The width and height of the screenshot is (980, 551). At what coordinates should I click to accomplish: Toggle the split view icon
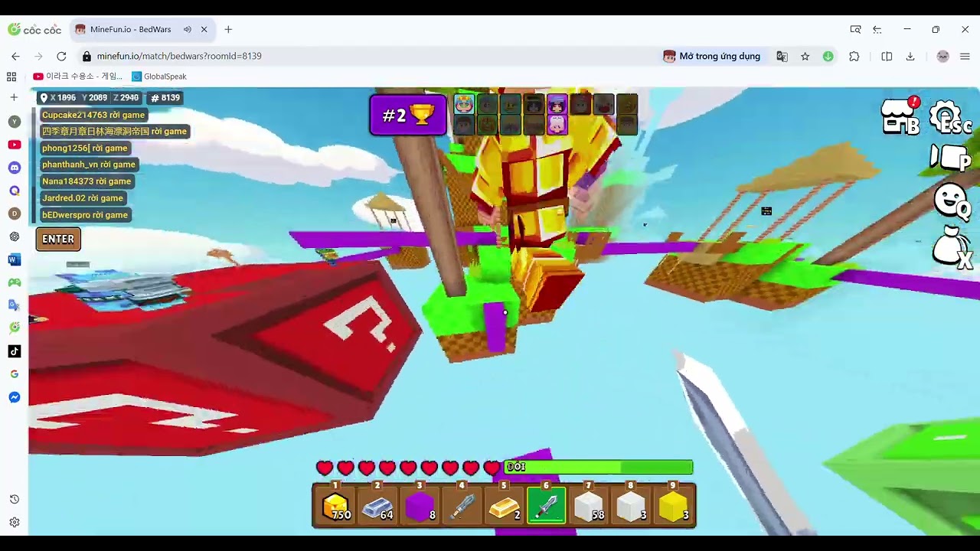(887, 57)
